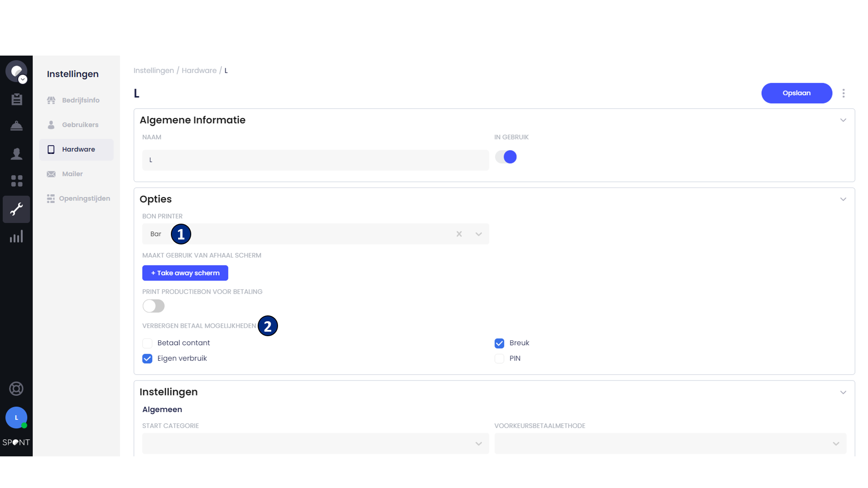Viewport: 868px width, 488px height.
Task: Open the person icon in dark sidebar
Action: click(17, 154)
